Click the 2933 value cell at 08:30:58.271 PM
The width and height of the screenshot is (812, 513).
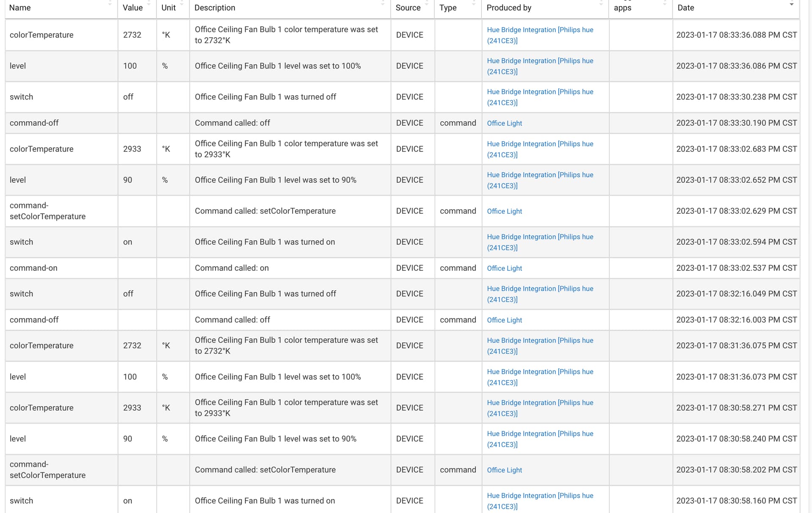(x=132, y=408)
